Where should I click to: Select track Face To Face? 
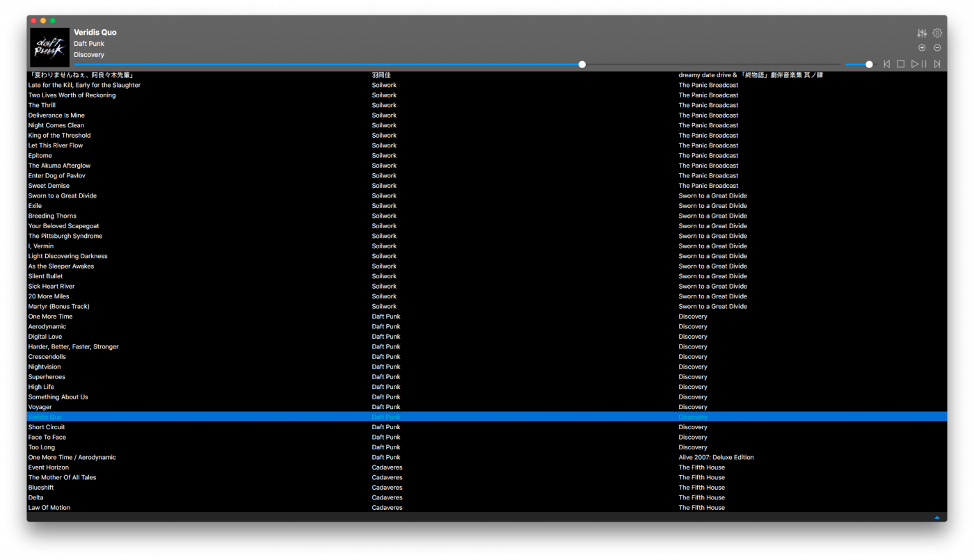(x=47, y=438)
